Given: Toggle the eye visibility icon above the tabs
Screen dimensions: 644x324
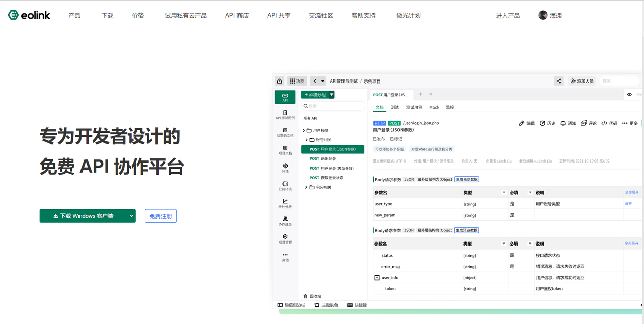Looking at the screenshot, I should pos(628,94).
